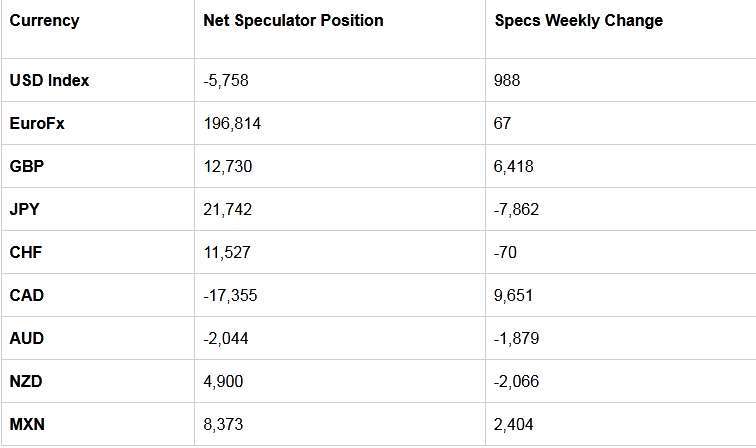Click the CAD currency cell
This screenshot has width=756, height=448.
tap(27, 295)
